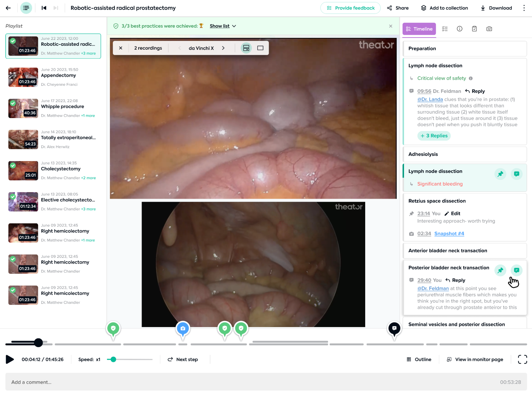Show +3 more surgeons for Robotic-assisted video

88,54
